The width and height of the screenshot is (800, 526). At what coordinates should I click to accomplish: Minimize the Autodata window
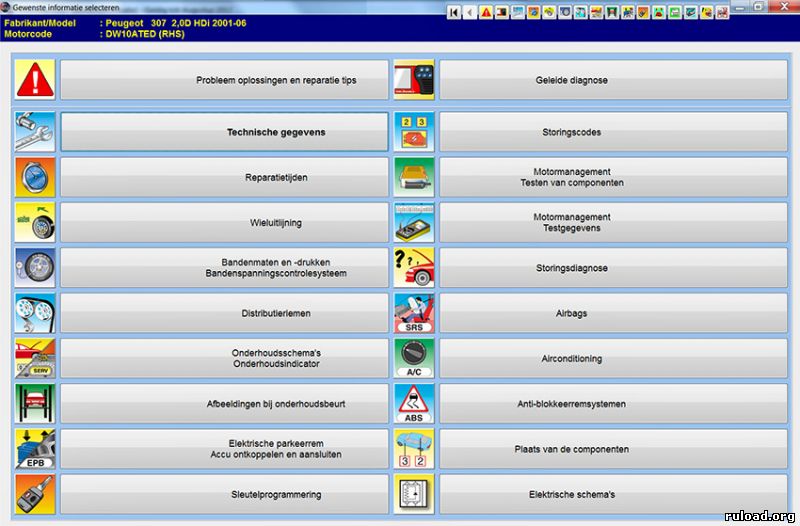741,7
